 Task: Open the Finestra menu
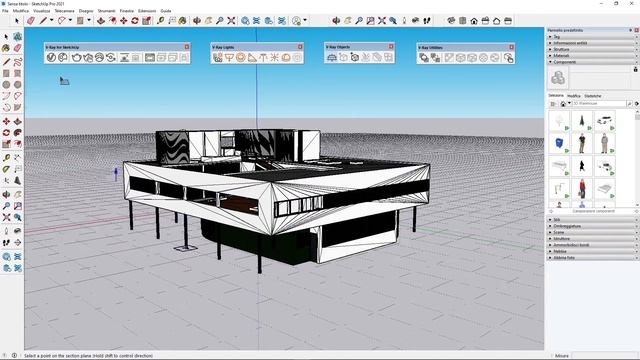click(127, 11)
